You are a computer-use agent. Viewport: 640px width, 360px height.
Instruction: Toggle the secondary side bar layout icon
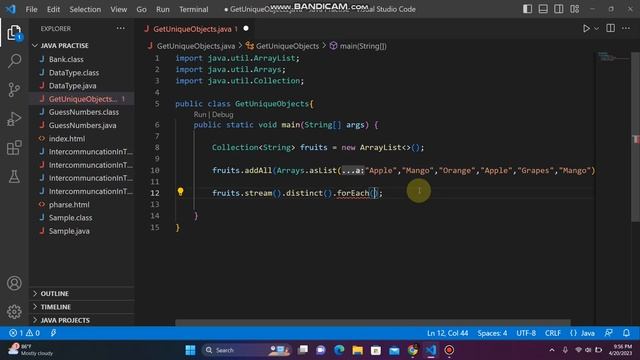point(559,9)
